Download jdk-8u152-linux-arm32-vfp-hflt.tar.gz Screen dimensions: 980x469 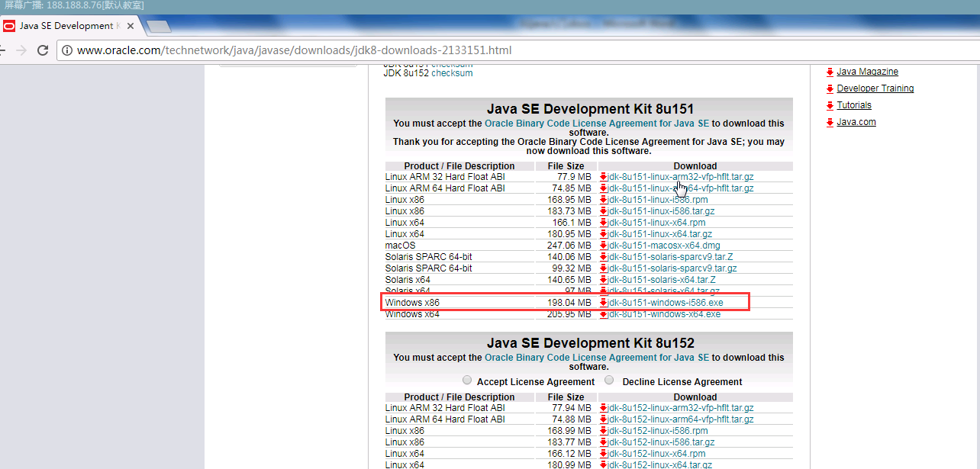pos(681,408)
